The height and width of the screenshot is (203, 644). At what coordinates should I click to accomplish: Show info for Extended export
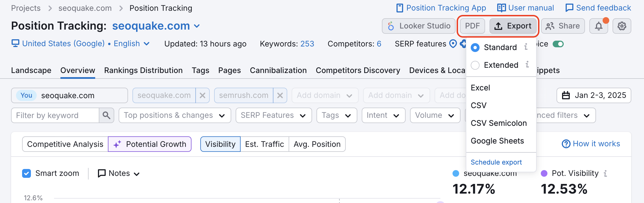click(527, 64)
